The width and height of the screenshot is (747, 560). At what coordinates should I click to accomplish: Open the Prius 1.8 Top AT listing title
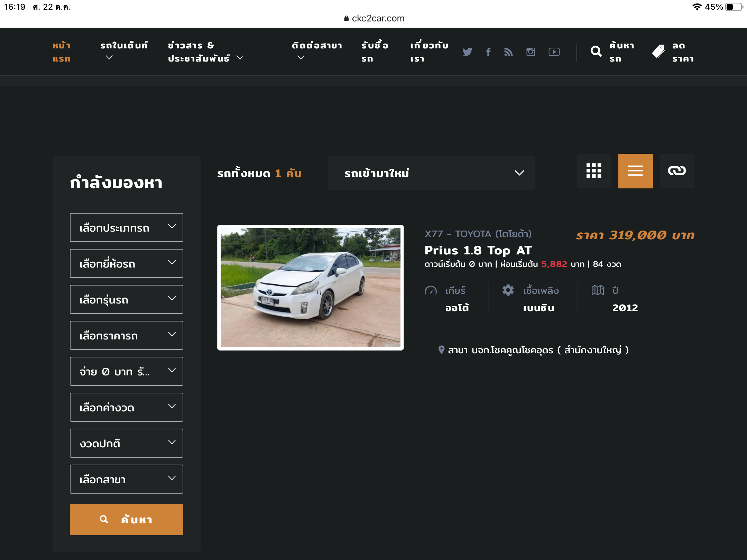pyautogui.click(x=478, y=250)
